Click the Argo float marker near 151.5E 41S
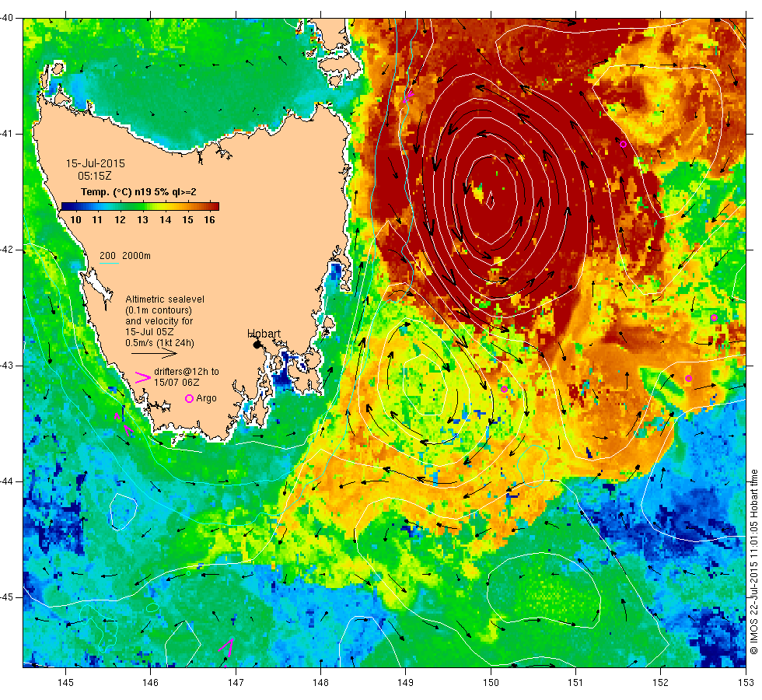 (623, 145)
